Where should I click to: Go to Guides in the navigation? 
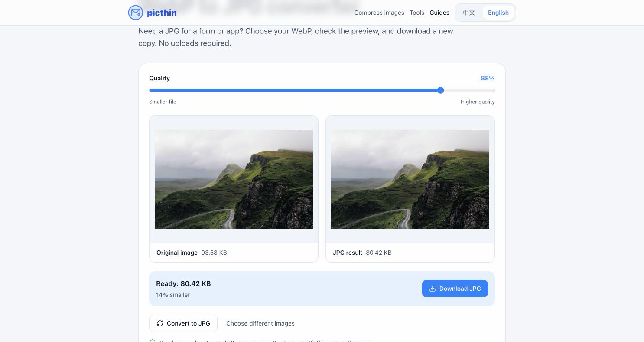[439, 13]
